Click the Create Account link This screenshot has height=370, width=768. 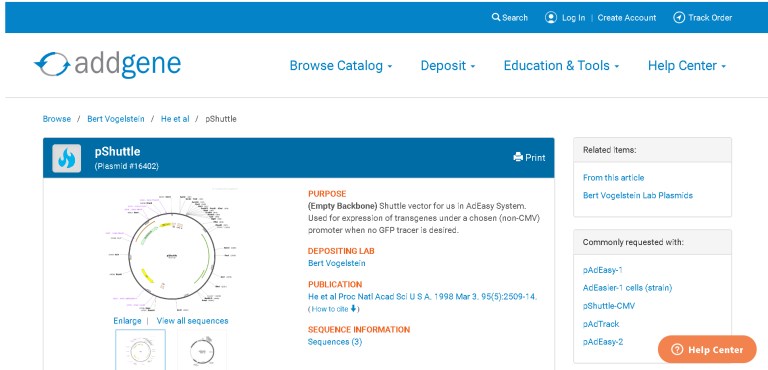[x=626, y=18]
